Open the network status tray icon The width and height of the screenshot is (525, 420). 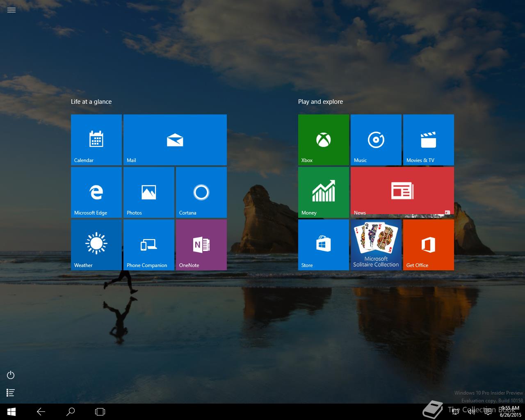pos(455,412)
